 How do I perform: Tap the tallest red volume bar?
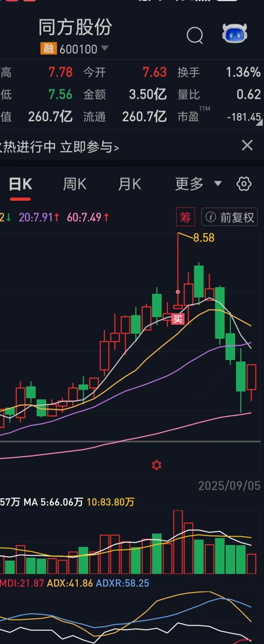178,542
